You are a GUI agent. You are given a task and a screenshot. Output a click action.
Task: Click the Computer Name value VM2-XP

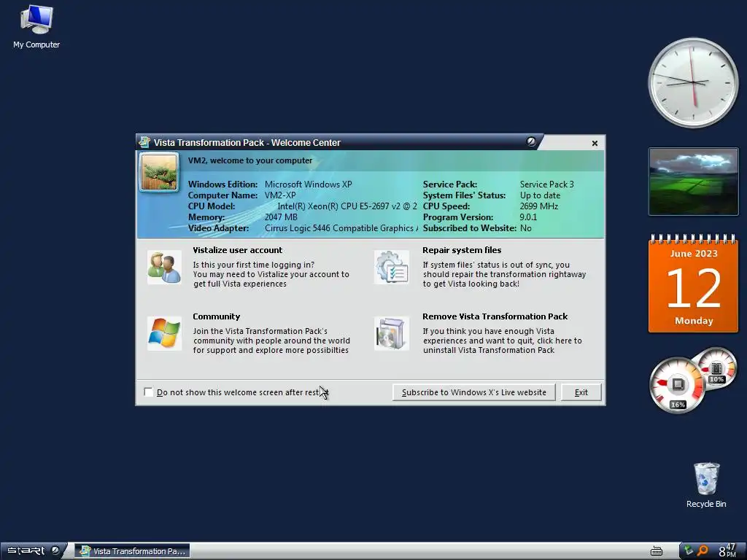(x=280, y=195)
